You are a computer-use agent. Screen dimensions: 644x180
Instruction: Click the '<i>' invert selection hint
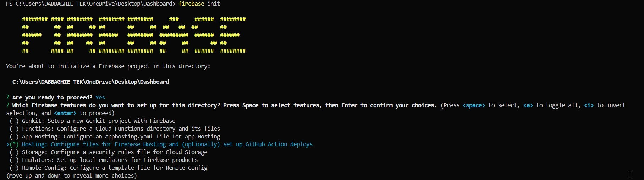coord(589,105)
